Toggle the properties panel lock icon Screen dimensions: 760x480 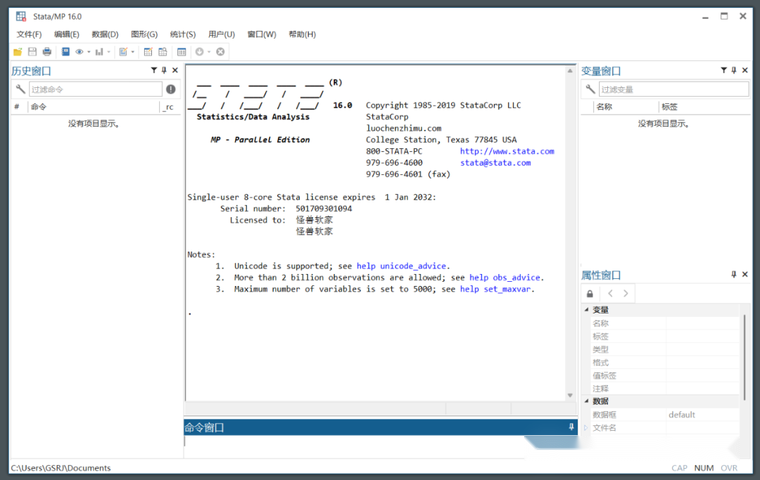pyautogui.click(x=590, y=293)
